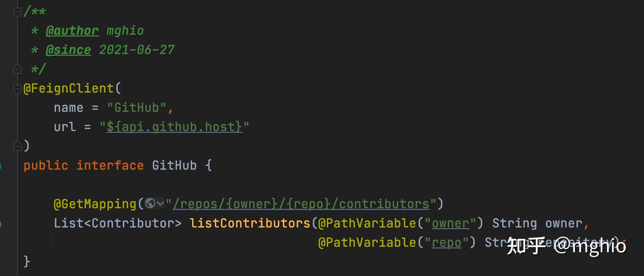Click the globe icon in @GetMapping
644x276 pixels.
(x=150, y=203)
